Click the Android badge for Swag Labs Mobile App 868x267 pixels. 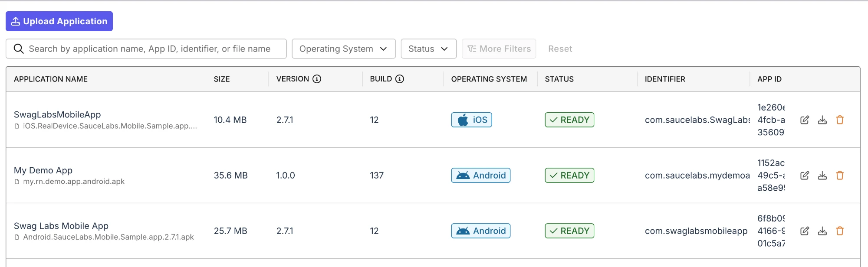(x=481, y=231)
